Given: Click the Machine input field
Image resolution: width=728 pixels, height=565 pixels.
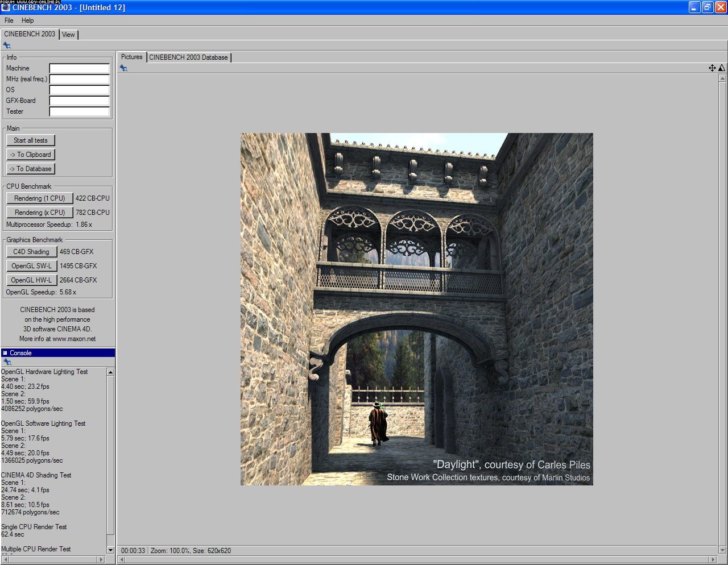Looking at the screenshot, I should [x=80, y=68].
